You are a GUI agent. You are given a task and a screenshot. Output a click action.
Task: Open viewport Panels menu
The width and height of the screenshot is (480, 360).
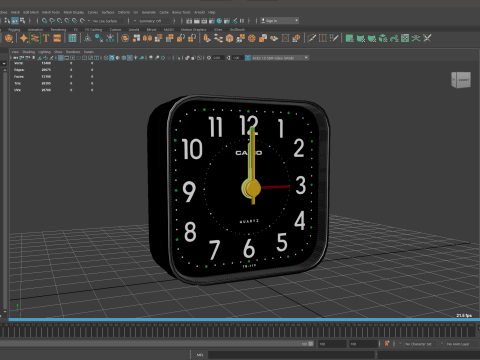89,52
